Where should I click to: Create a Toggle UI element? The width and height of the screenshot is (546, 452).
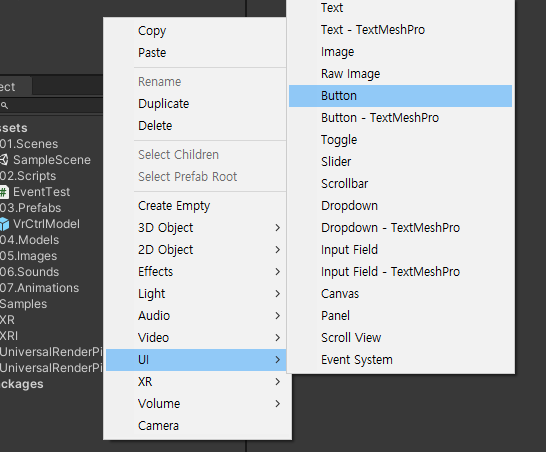pyautogui.click(x=400, y=140)
